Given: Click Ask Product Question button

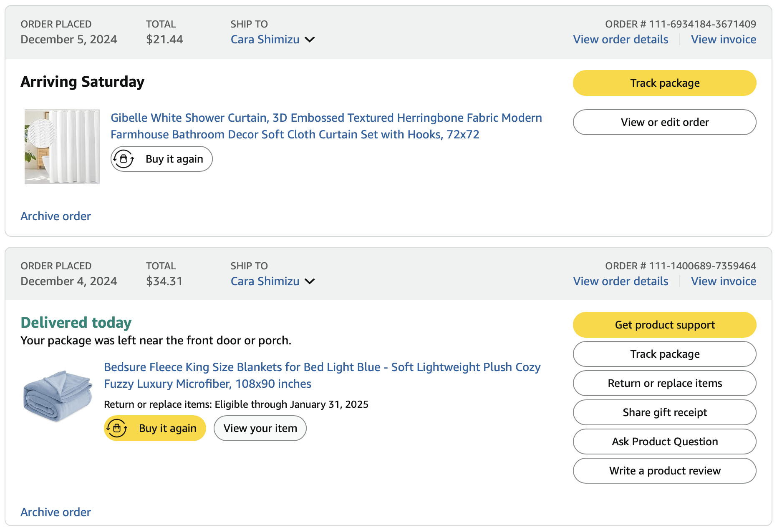Looking at the screenshot, I should click(664, 442).
